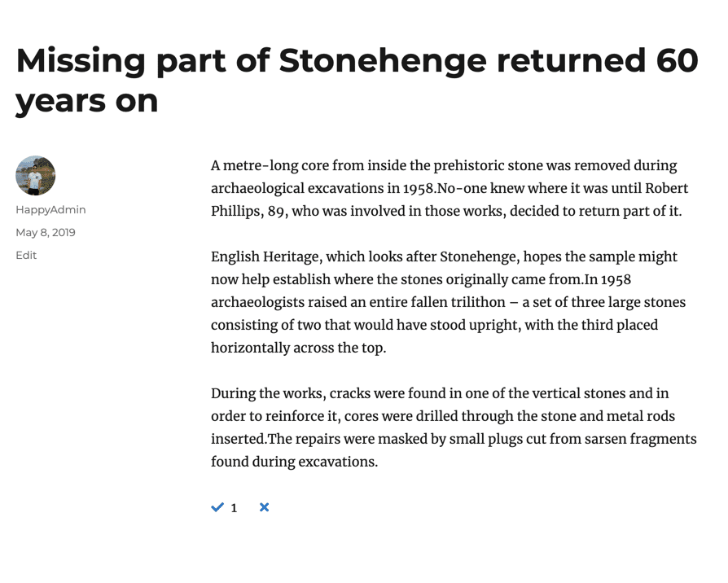
Task: Click the name 'Robert' in first paragraph
Action: tap(667, 188)
